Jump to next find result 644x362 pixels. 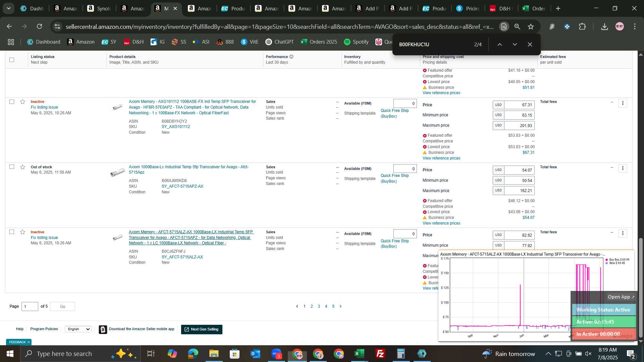515,44
